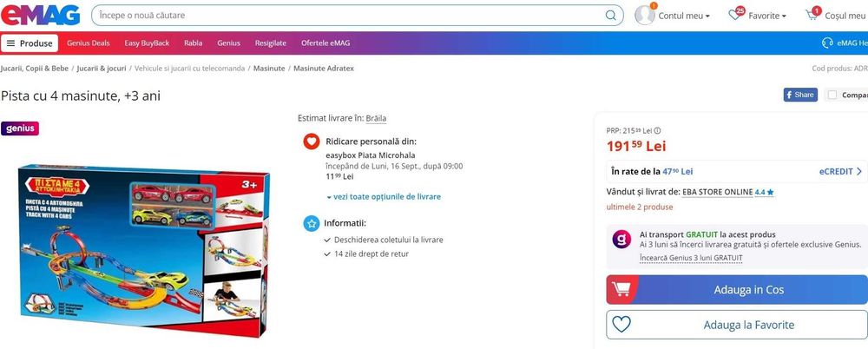Open Cosul meu cart link

click(845, 16)
